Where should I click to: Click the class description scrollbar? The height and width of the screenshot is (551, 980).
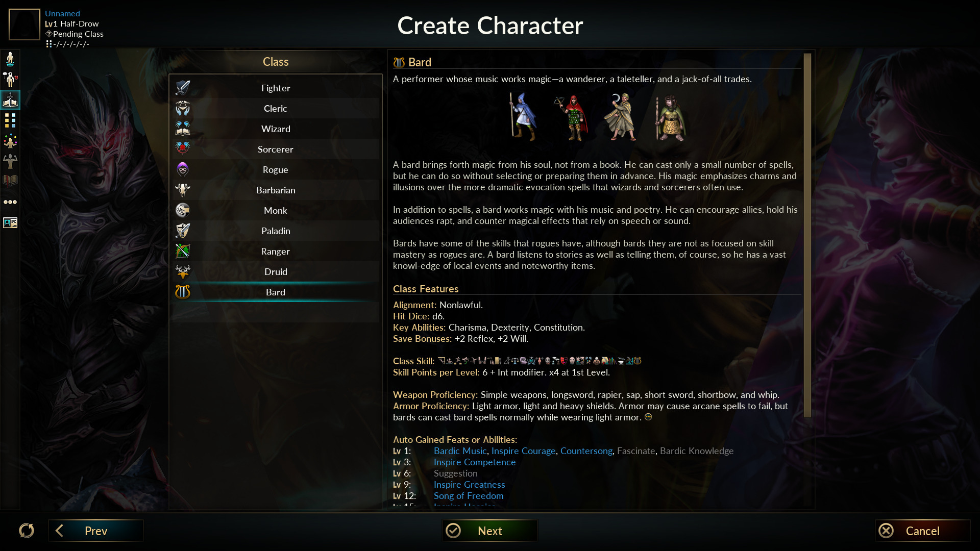[807, 235]
